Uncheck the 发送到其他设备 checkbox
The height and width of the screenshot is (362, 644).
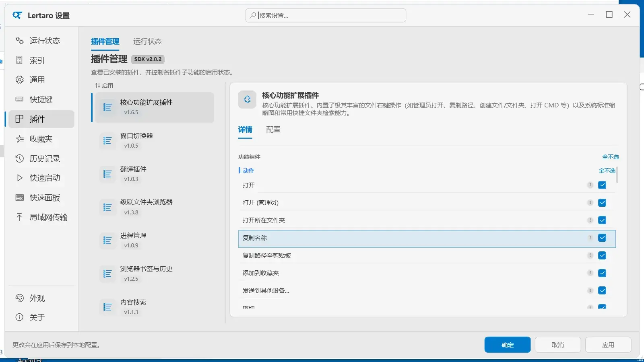(x=602, y=290)
